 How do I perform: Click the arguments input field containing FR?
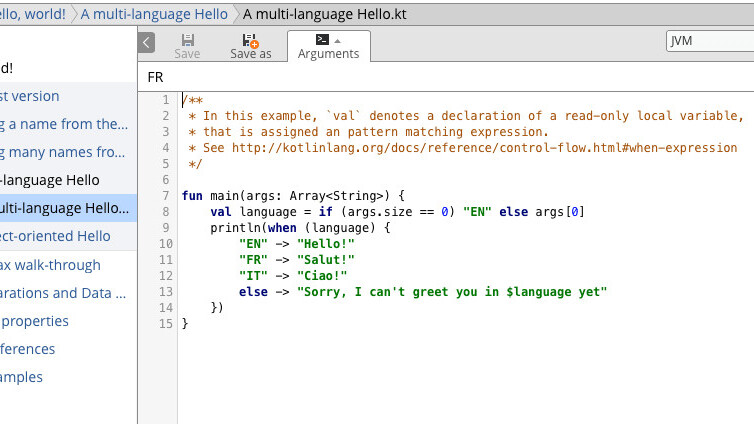pyautogui.click(x=445, y=77)
